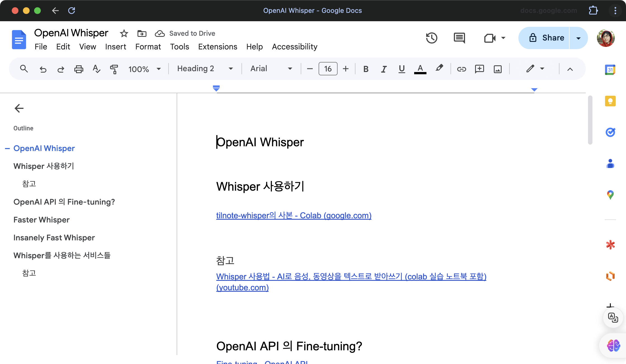This screenshot has width=626, height=364.
Task: Open the Arial font dropdown
Action: click(271, 69)
